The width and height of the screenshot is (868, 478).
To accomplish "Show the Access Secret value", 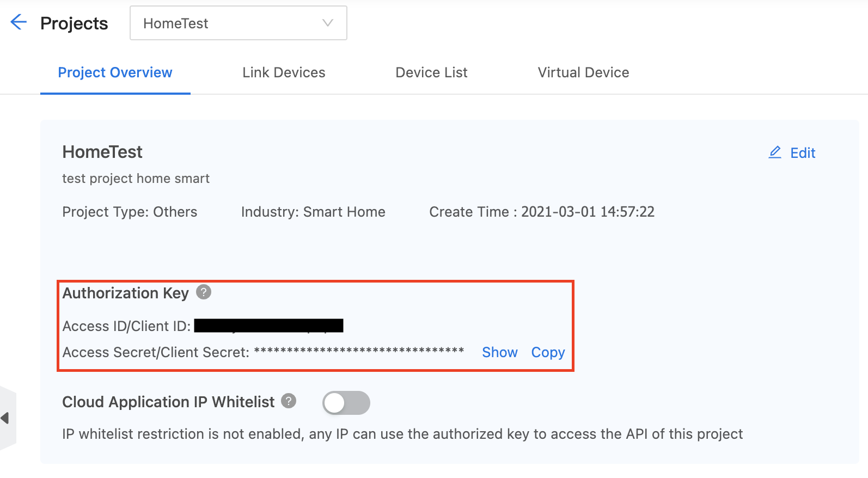I will coord(499,352).
